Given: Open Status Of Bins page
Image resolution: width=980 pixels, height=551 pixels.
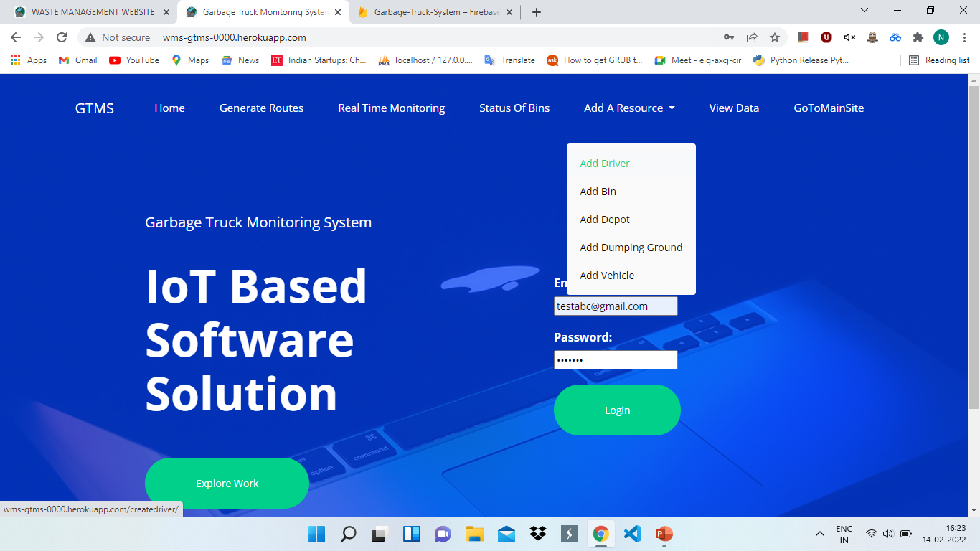Looking at the screenshot, I should coord(514,108).
